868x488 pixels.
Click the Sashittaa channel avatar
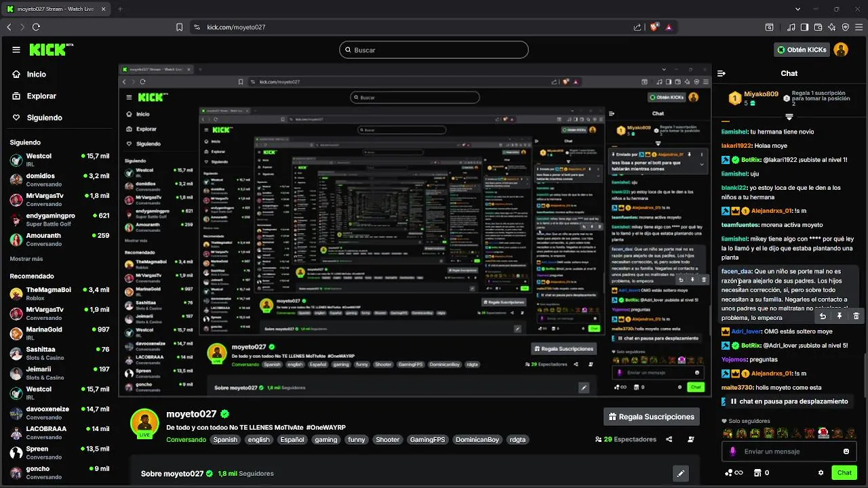click(16, 354)
